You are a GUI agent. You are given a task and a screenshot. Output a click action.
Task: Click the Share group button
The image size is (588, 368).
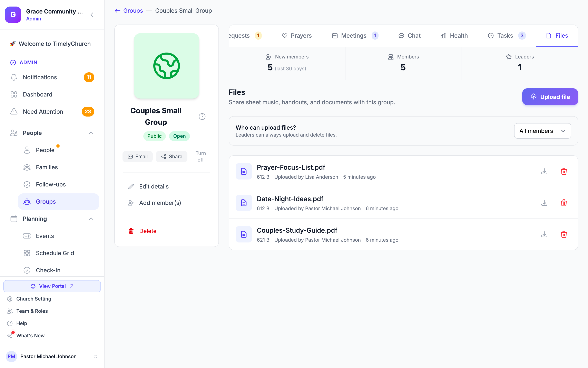coord(171,156)
